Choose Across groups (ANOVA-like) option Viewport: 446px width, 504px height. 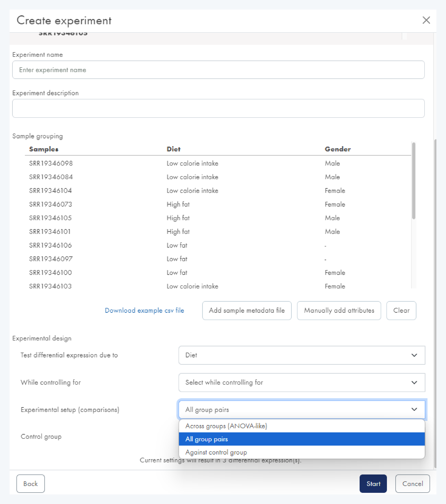(226, 426)
